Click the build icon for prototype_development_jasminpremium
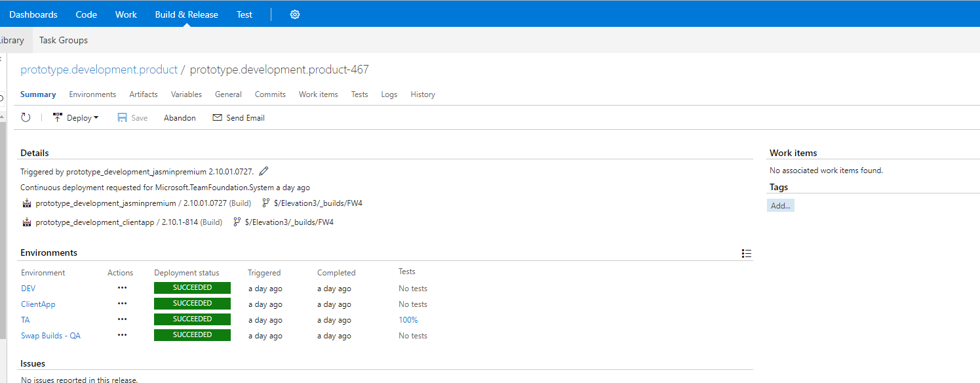This screenshot has width=980, height=383. click(27, 203)
